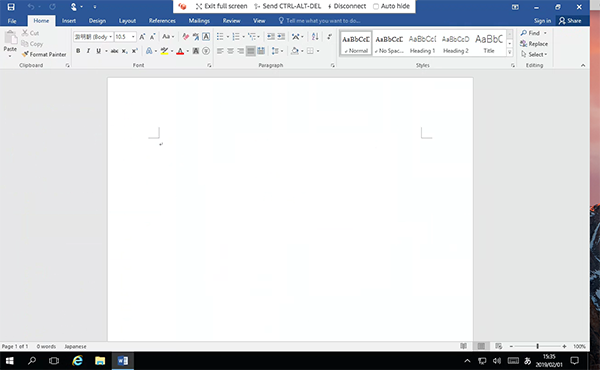Click the Replace button
Screen dimensions: 600x370
point(534,44)
